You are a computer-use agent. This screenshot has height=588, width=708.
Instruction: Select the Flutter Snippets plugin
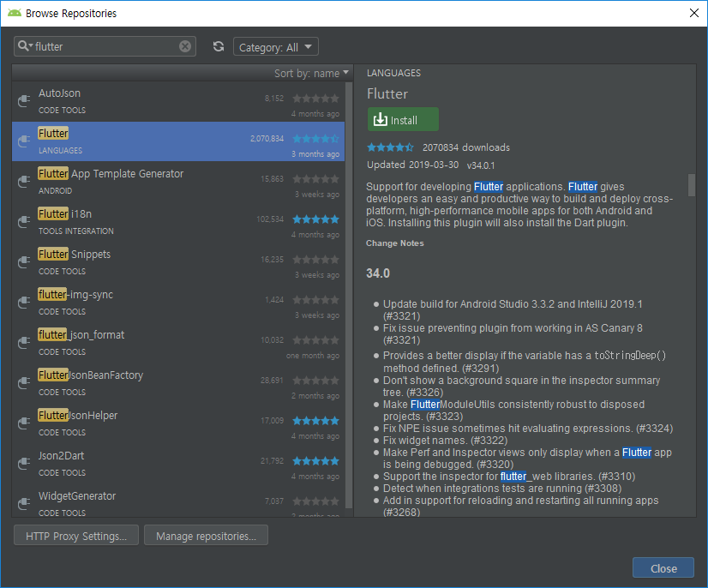(x=178, y=262)
